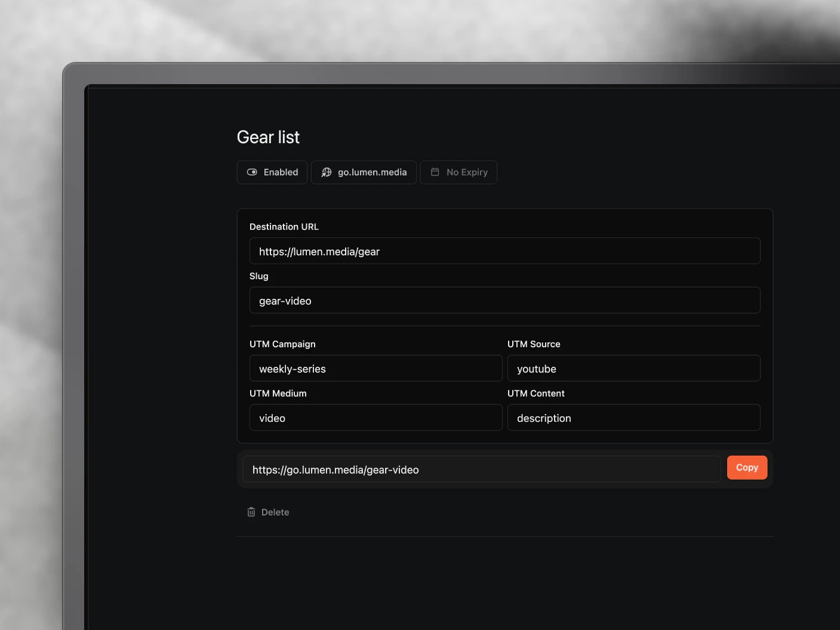840x630 pixels.
Task: Select the short link go.lumen.media/gear-video field
Action: point(482,470)
